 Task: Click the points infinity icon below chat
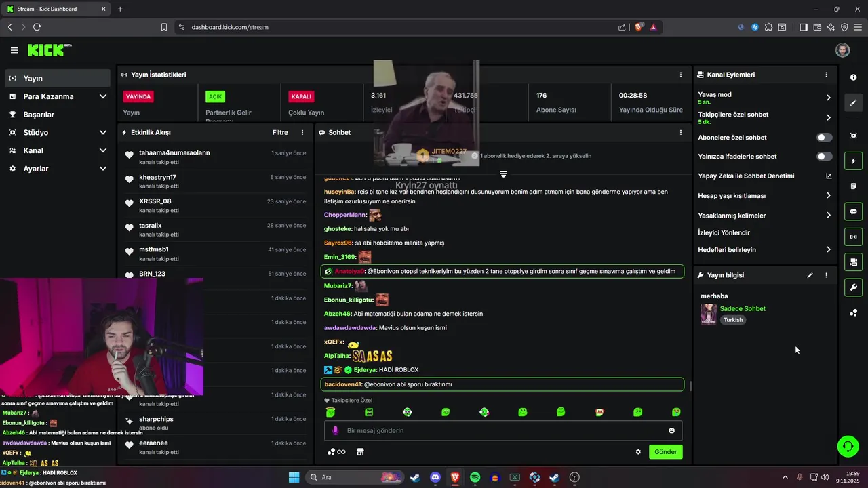click(336, 452)
